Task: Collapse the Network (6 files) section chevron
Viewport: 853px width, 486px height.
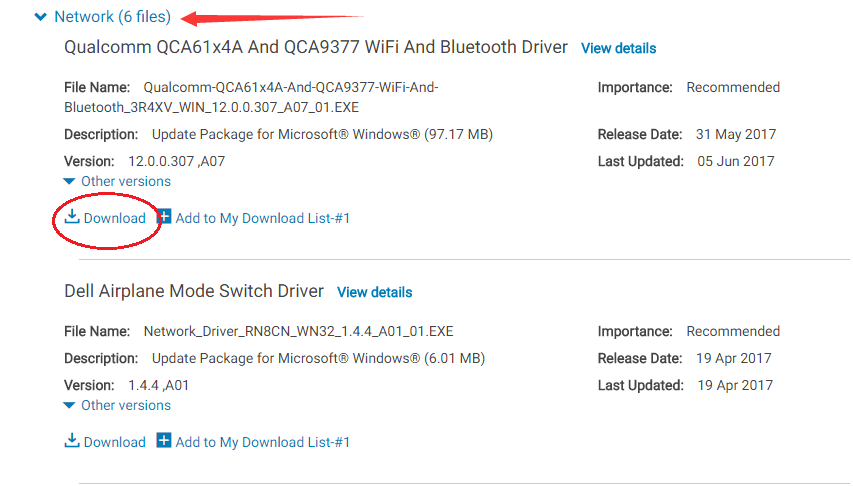Action: pos(40,17)
